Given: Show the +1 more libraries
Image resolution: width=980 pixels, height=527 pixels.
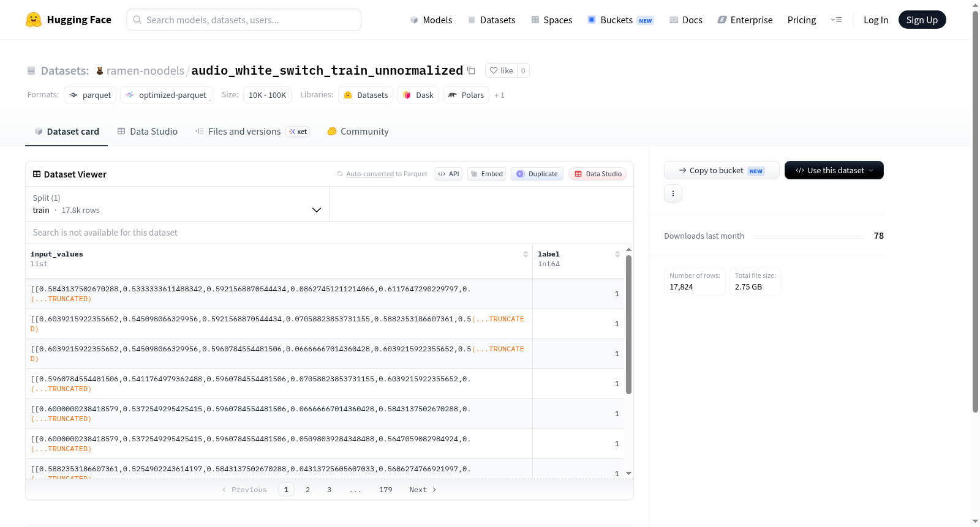Looking at the screenshot, I should [499, 95].
